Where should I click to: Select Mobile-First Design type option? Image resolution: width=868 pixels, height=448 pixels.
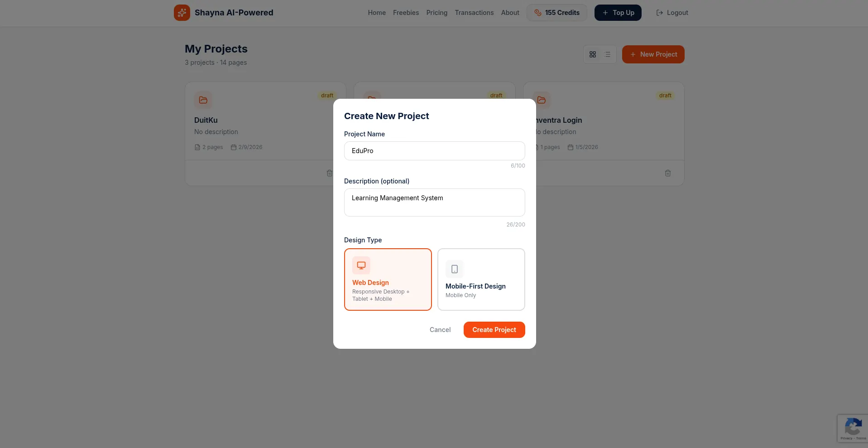click(481, 279)
